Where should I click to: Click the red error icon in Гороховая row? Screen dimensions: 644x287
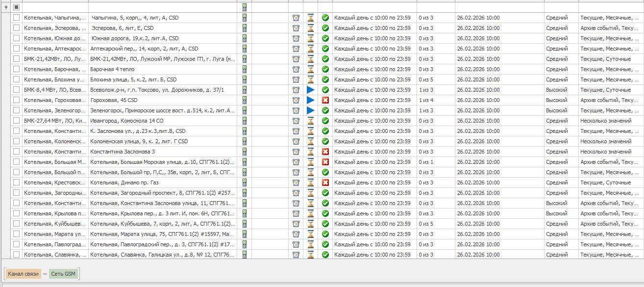(x=325, y=100)
